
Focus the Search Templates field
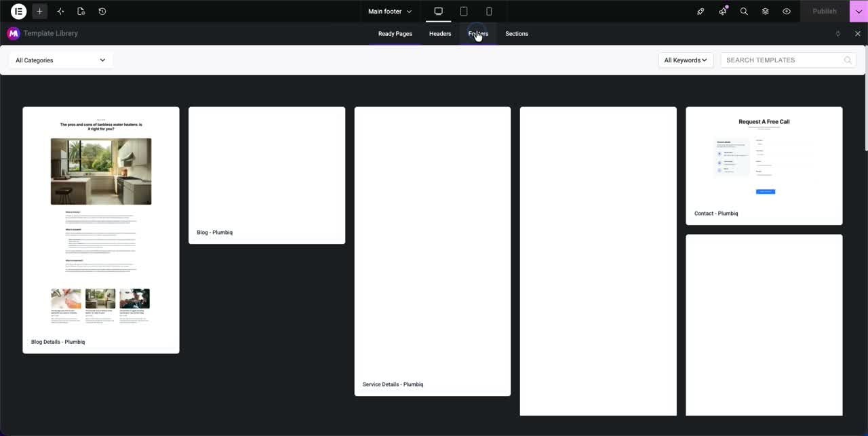[x=788, y=60]
